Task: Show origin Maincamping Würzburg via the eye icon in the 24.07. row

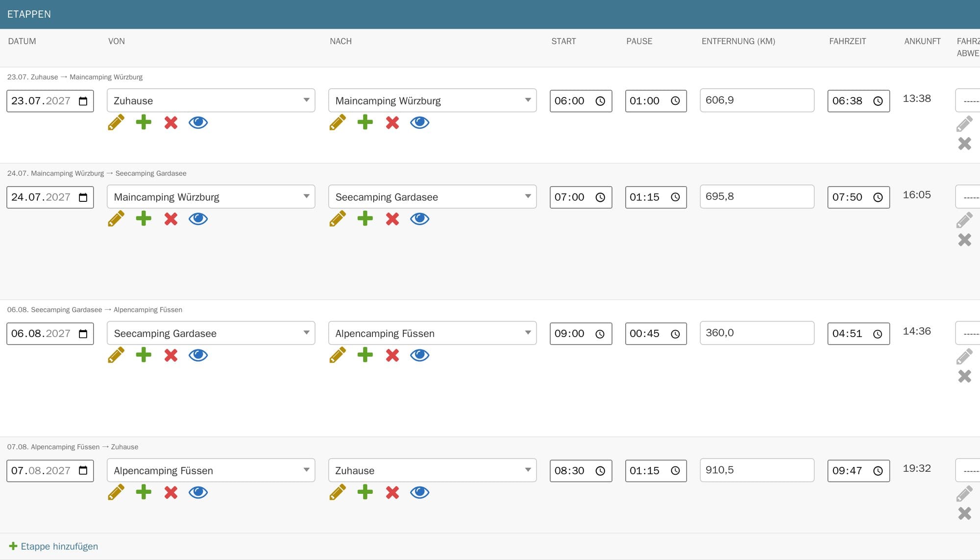Action: [x=198, y=219]
